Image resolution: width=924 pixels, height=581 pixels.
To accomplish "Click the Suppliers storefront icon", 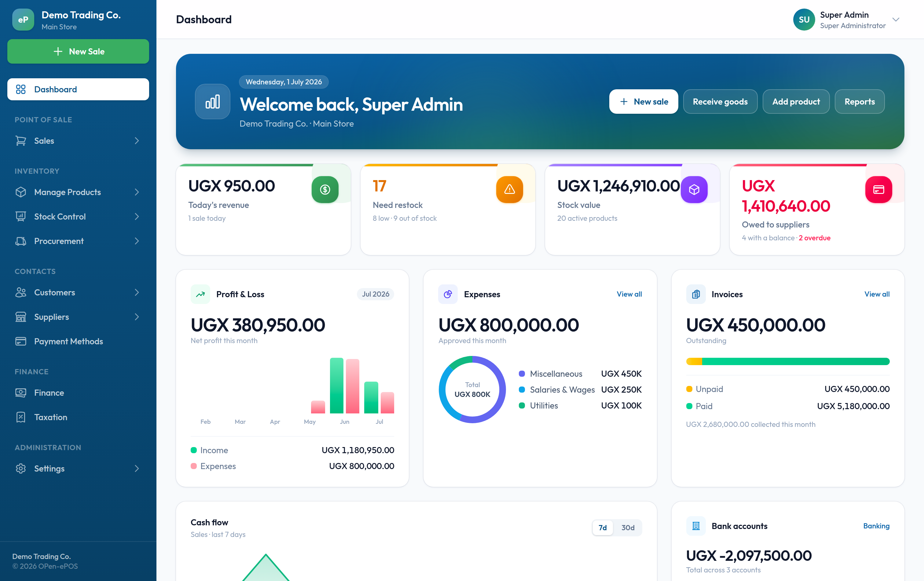I will [x=21, y=317].
